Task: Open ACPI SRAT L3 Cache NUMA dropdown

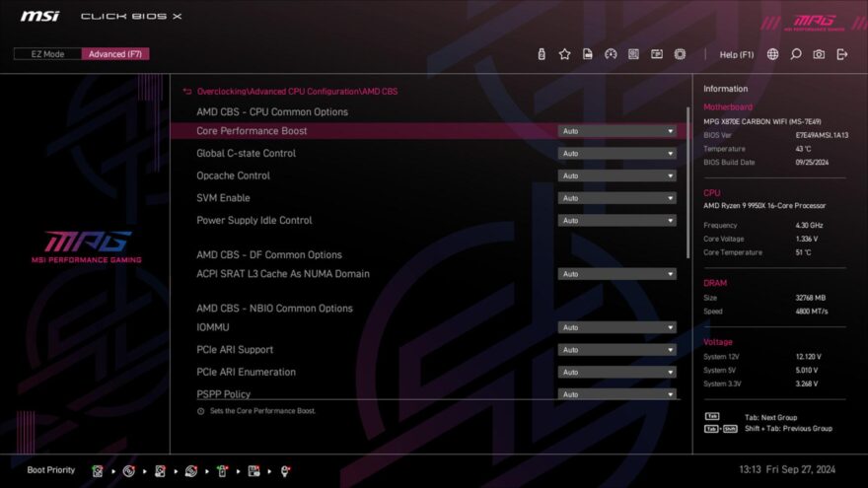Action: [616, 274]
